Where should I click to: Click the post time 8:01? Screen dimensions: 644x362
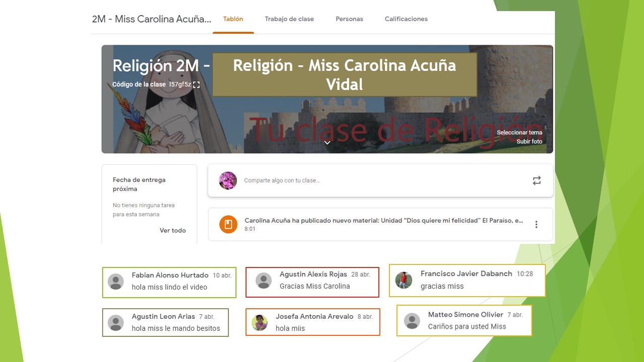[250, 229]
